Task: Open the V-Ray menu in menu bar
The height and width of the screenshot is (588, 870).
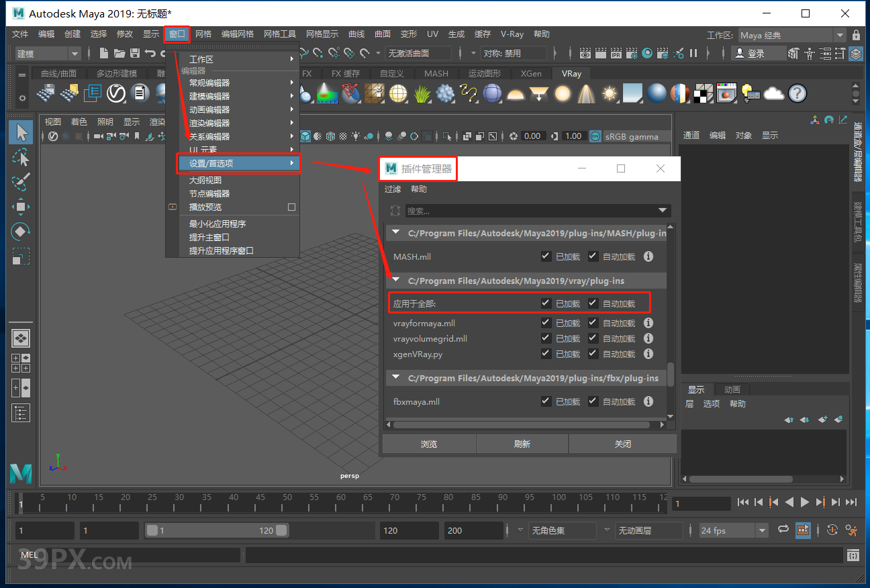Action: pos(512,34)
